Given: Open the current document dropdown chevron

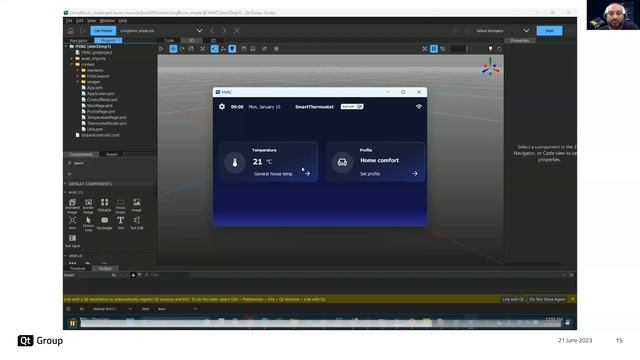Looking at the screenshot, I should (x=199, y=31).
